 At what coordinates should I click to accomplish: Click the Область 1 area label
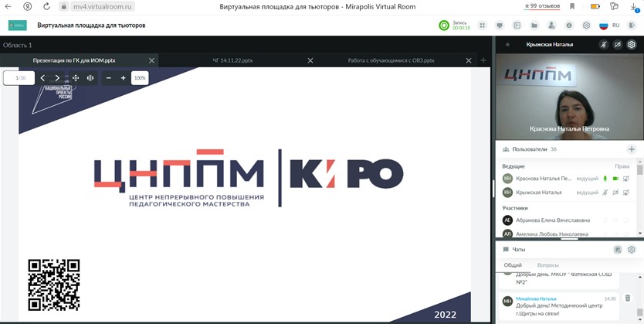pyautogui.click(x=17, y=45)
